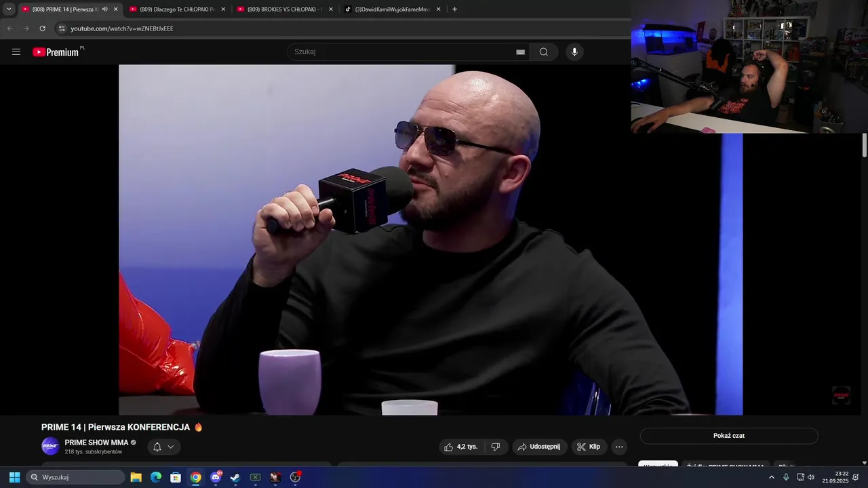
Task: Expand the tab search dropdown
Action: click(x=9, y=9)
